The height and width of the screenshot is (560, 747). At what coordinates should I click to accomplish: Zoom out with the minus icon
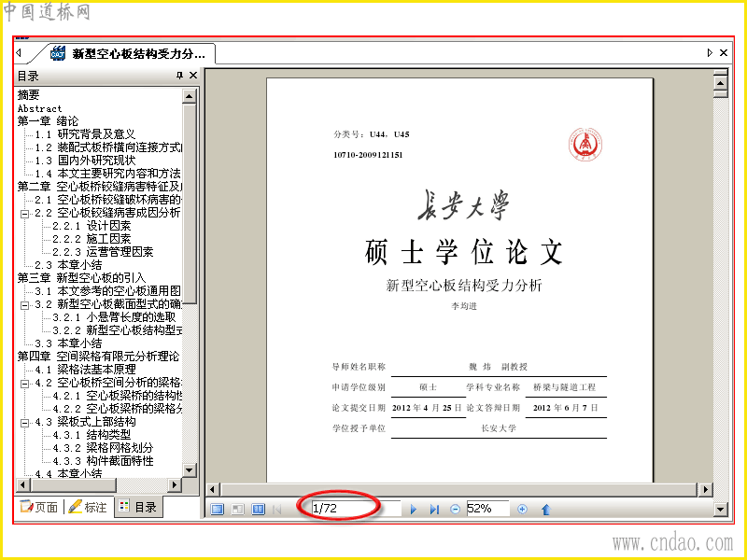tap(455, 509)
